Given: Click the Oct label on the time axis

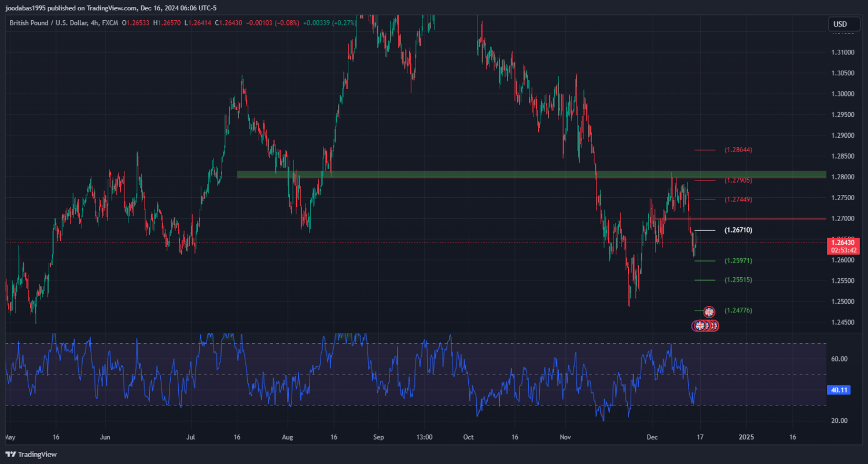Looking at the screenshot, I should (x=469, y=437).
